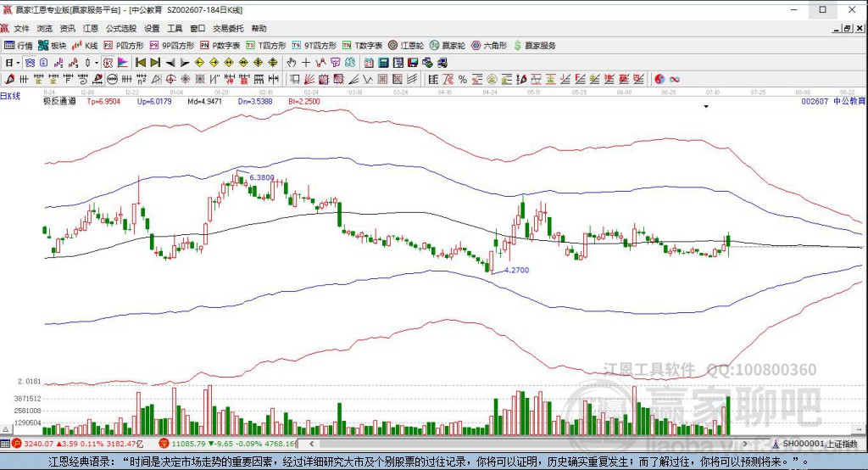The height and width of the screenshot is (470, 868).
Task: Click the horizontal scrollbar left arrow
Action: point(312,444)
